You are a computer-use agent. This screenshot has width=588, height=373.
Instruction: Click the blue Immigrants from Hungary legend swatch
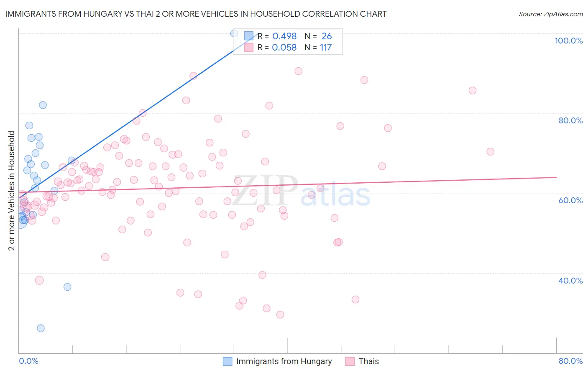[228, 361]
